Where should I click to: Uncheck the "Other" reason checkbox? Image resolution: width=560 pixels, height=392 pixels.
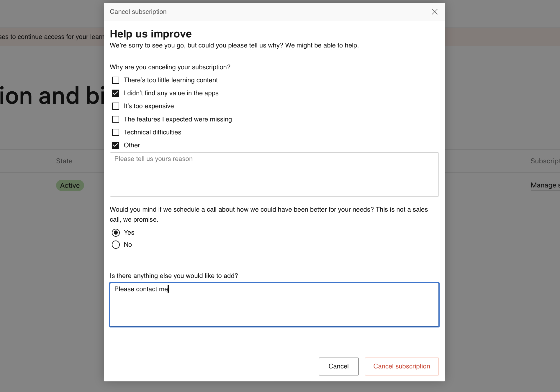point(116,145)
